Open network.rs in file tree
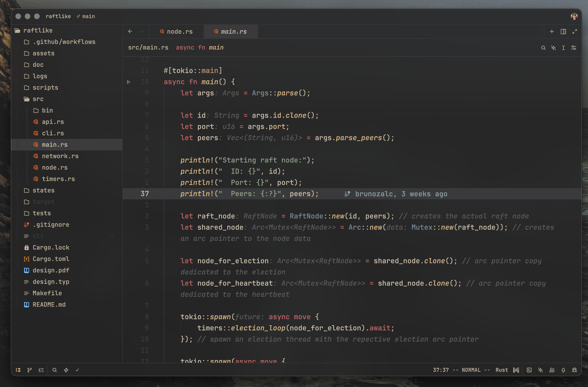This screenshot has width=588, height=387. [x=67, y=156]
